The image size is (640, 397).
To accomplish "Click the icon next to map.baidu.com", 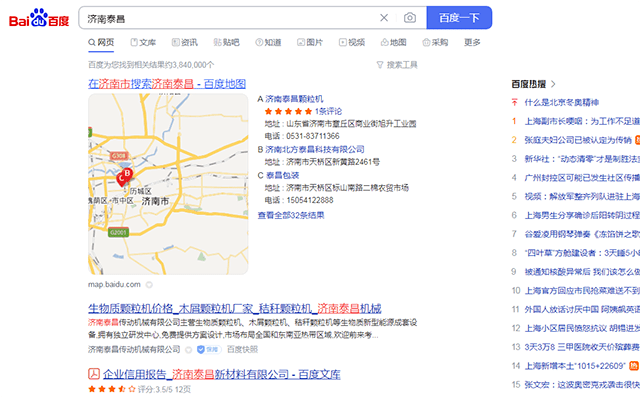I will (149, 285).
